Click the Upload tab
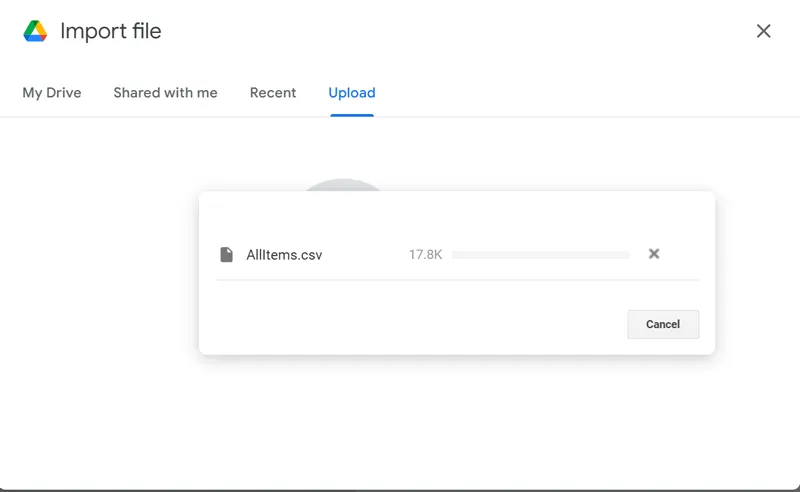This screenshot has width=800, height=492. [x=352, y=93]
